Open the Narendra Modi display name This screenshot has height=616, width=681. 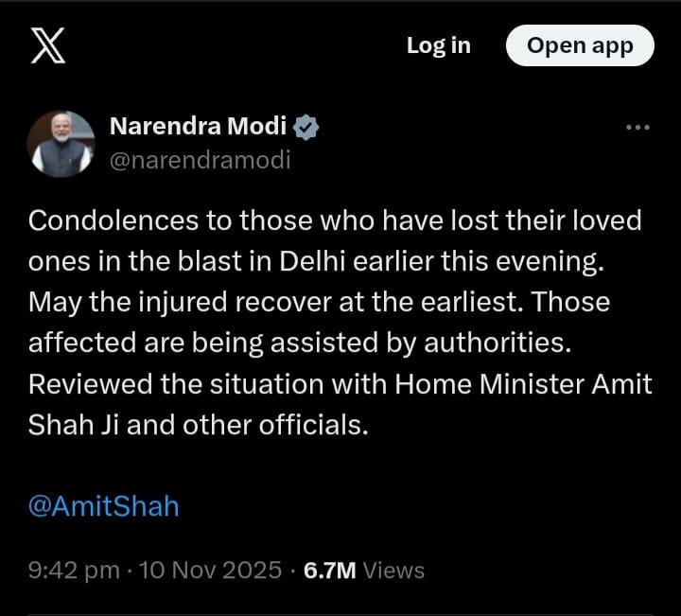pyautogui.click(x=198, y=127)
